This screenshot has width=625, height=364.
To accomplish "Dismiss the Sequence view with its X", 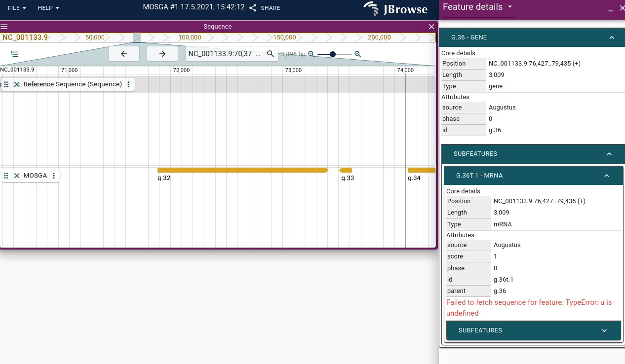I will tap(431, 27).
